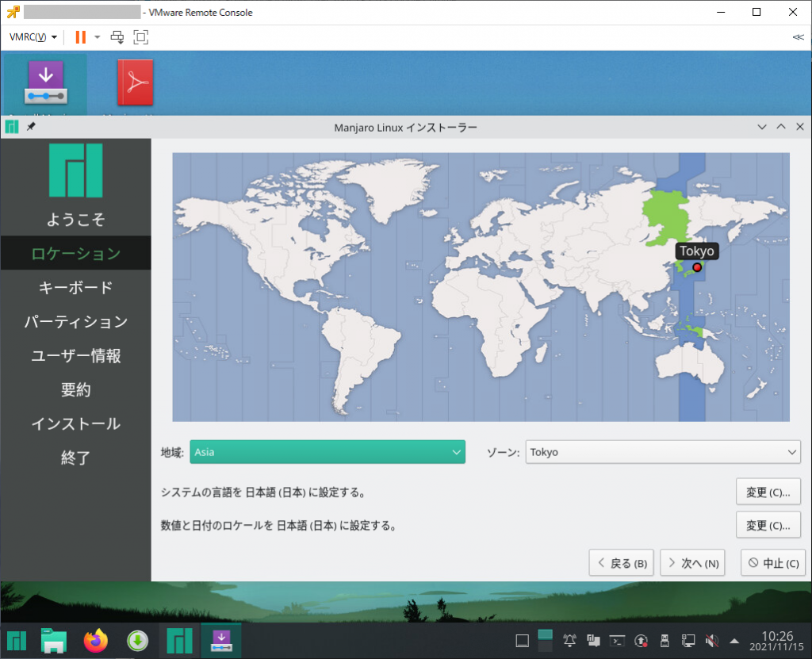The width and height of the screenshot is (812, 659).
Task: Select the red PDF document desktop icon
Action: click(136, 82)
